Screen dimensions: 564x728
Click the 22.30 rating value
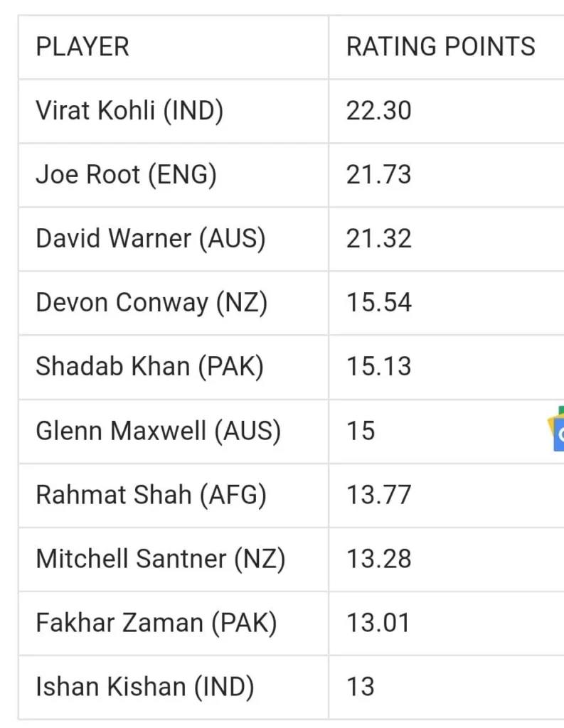coord(378,111)
